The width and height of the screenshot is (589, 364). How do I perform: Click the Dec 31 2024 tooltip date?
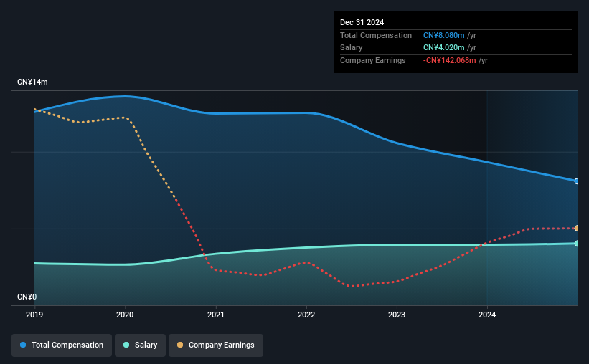click(362, 22)
